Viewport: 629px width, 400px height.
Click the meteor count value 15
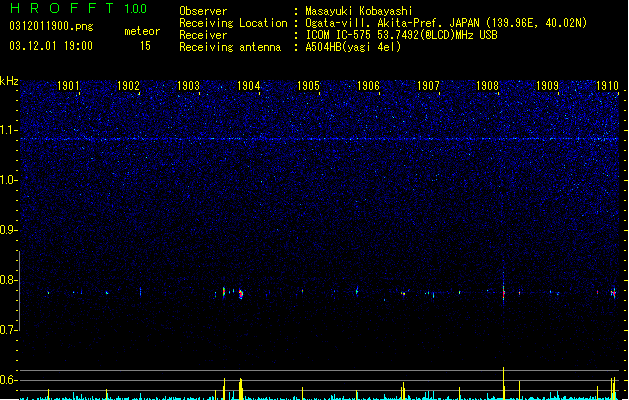tap(145, 46)
